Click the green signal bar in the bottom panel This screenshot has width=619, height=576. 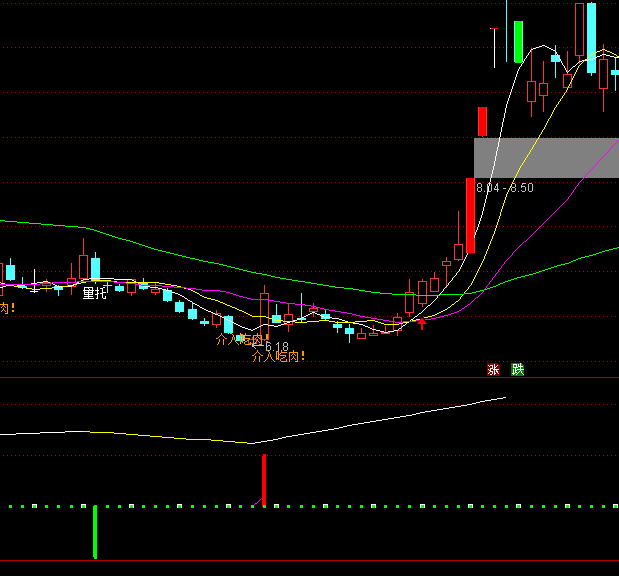(95, 531)
